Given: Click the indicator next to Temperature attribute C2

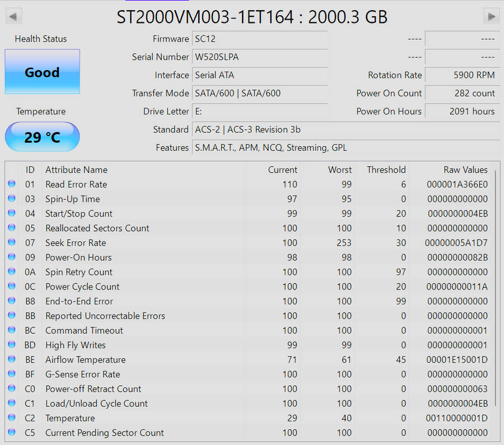Looking at the screenshot, I should coord(12,418).
